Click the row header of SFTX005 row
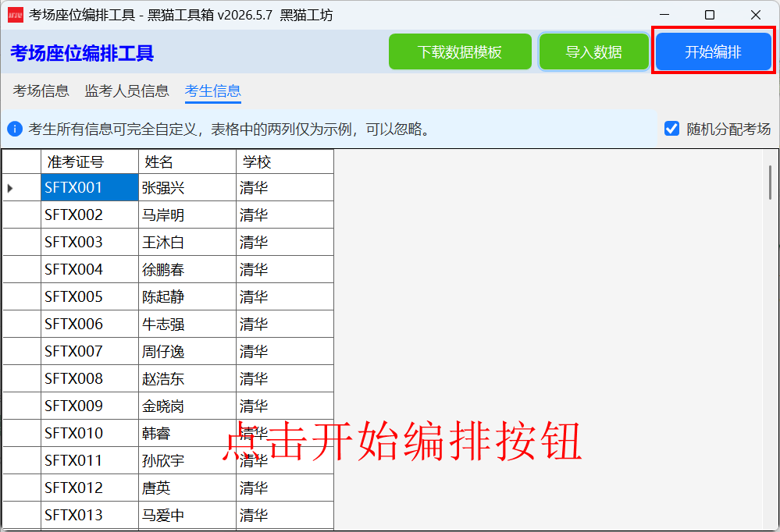Image resolution: width=780 pixels, height=532 pixels. tap(22, 297)
